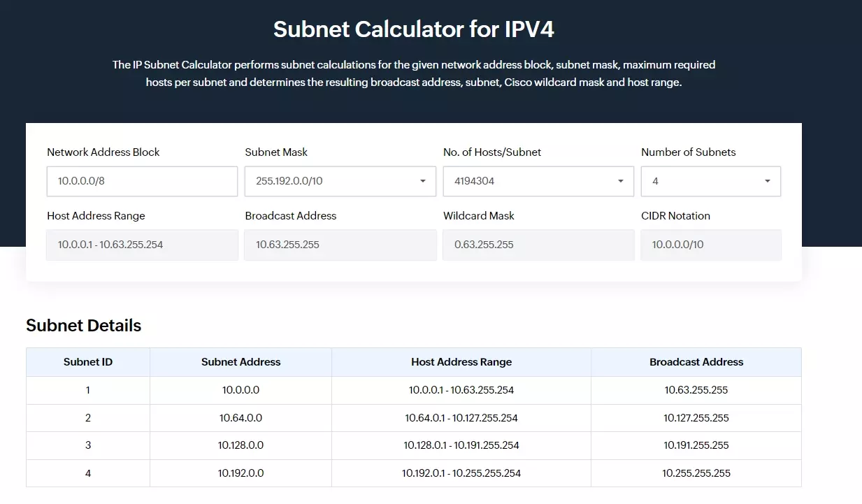
Task: Open the Number of Subnets dropdown
Action: 710,181
